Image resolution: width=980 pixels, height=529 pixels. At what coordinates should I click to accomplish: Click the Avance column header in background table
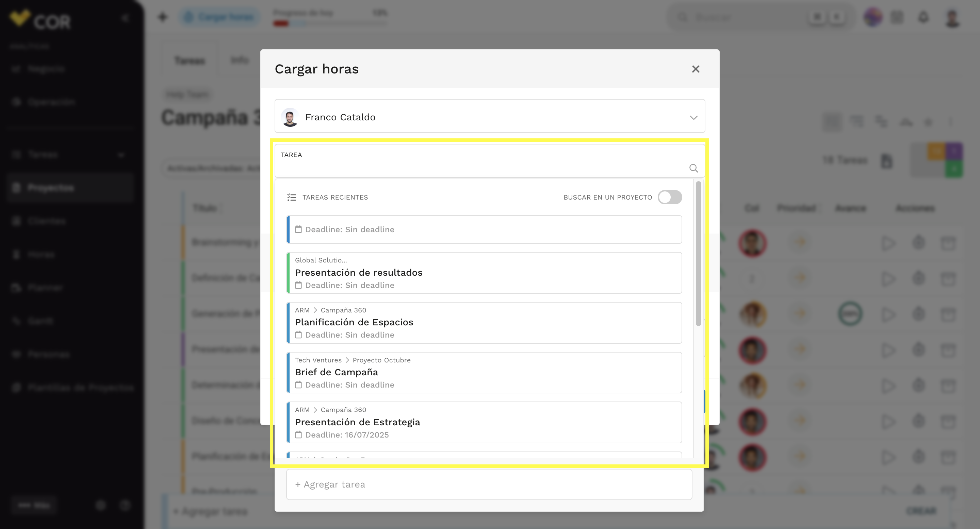[x=851, y=208]
